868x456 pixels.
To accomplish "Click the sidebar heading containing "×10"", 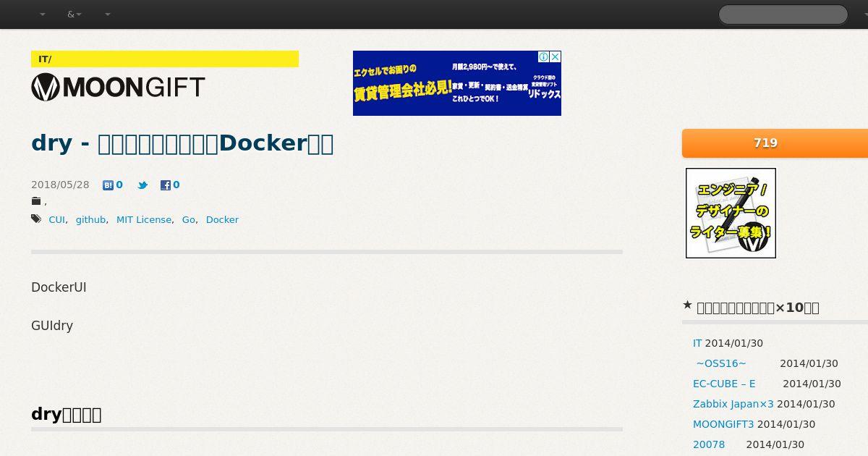I will [758, 308].
